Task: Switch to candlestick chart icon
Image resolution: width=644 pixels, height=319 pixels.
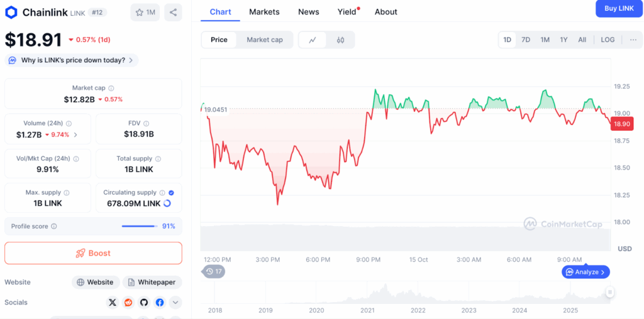Action: click(340, 40)
